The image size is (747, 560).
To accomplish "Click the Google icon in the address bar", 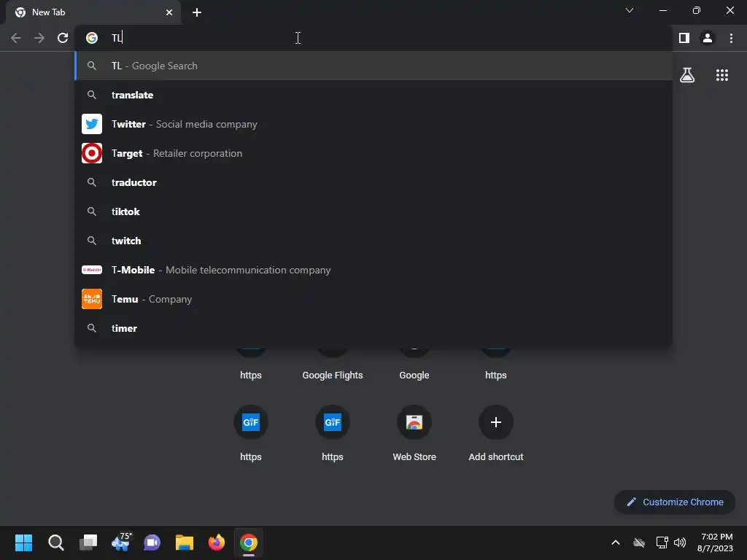I will coord(92,38).
